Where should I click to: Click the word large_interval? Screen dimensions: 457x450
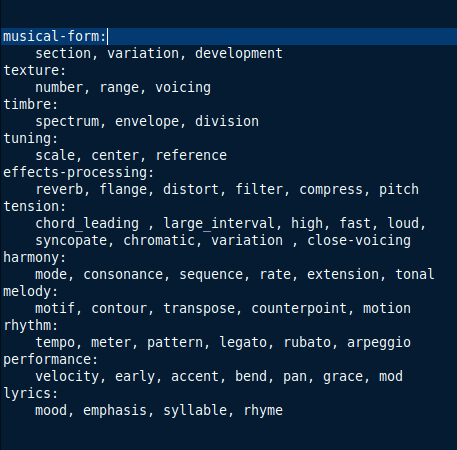pyautogui.click(x=219, y=223)
